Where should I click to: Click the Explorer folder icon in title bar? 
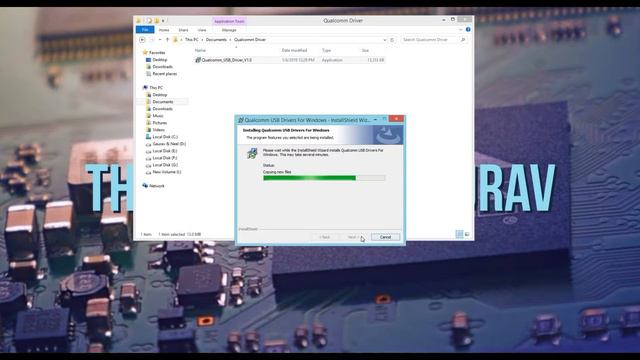[x=138, y=20]
